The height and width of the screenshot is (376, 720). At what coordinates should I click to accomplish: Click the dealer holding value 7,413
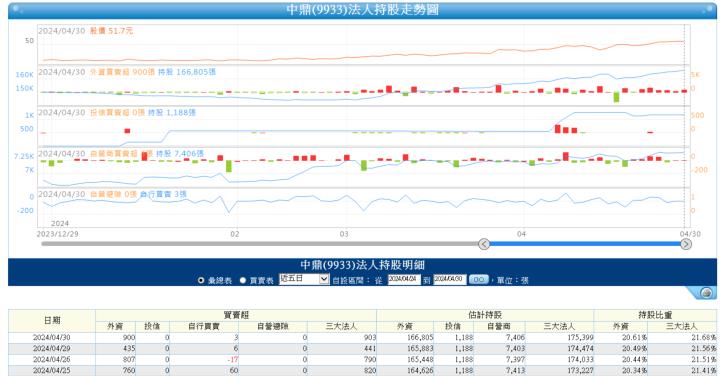(x=515, y=370)
